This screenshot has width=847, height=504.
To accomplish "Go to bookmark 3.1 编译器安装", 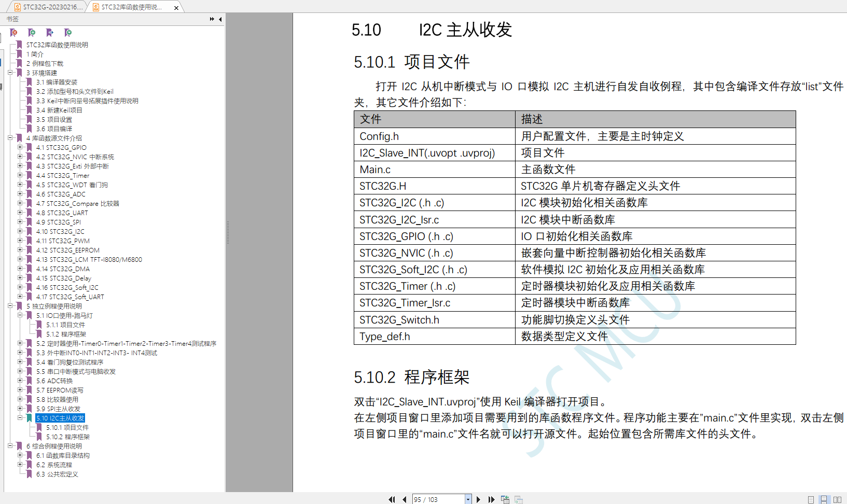I will pos(57,82).
